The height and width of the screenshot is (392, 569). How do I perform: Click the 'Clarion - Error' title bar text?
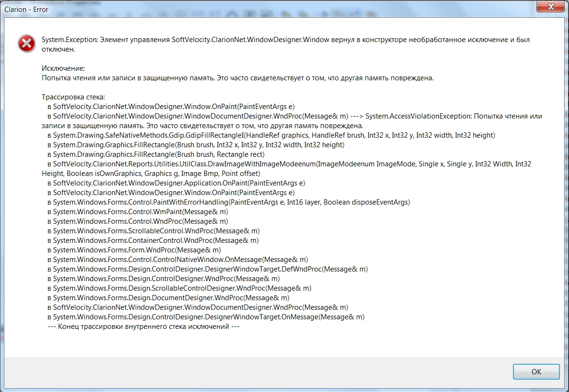(25, 9)
